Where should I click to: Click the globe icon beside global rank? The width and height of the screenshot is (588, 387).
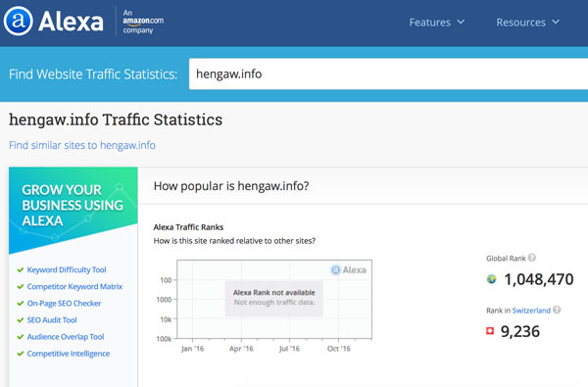pos(491,279)
